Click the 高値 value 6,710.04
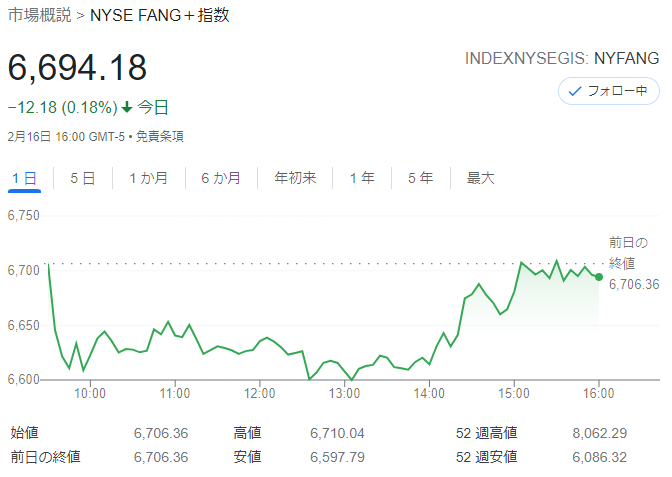Viewport: 672px width, 477px height. coord(337,433)
